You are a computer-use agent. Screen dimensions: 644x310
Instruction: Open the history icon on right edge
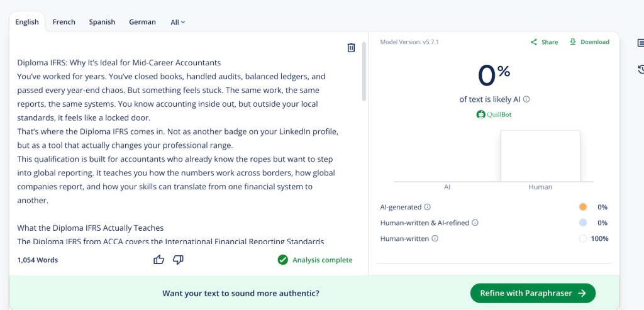click(x=641, y=69)
